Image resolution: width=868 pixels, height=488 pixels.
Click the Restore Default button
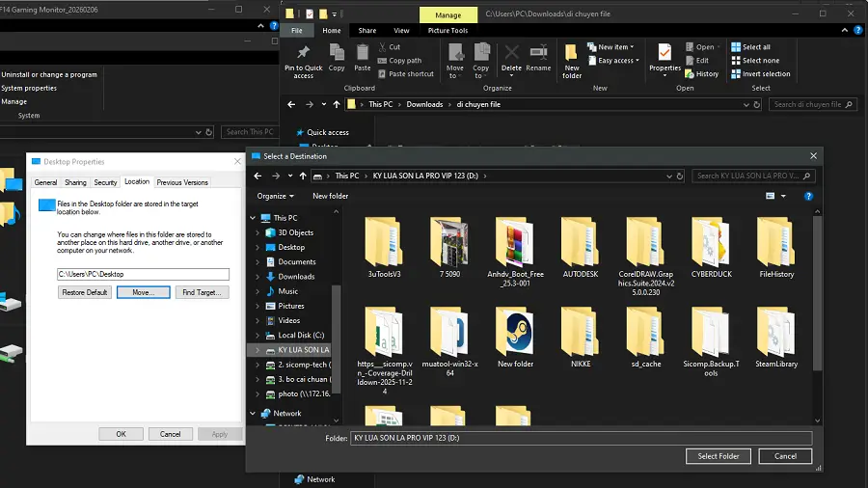click(85, 292)
